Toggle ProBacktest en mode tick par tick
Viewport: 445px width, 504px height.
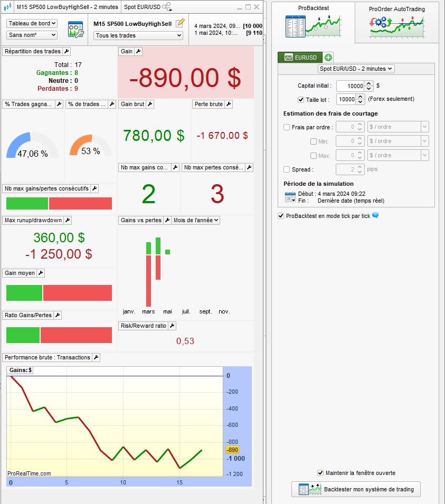tap(281, 216)
